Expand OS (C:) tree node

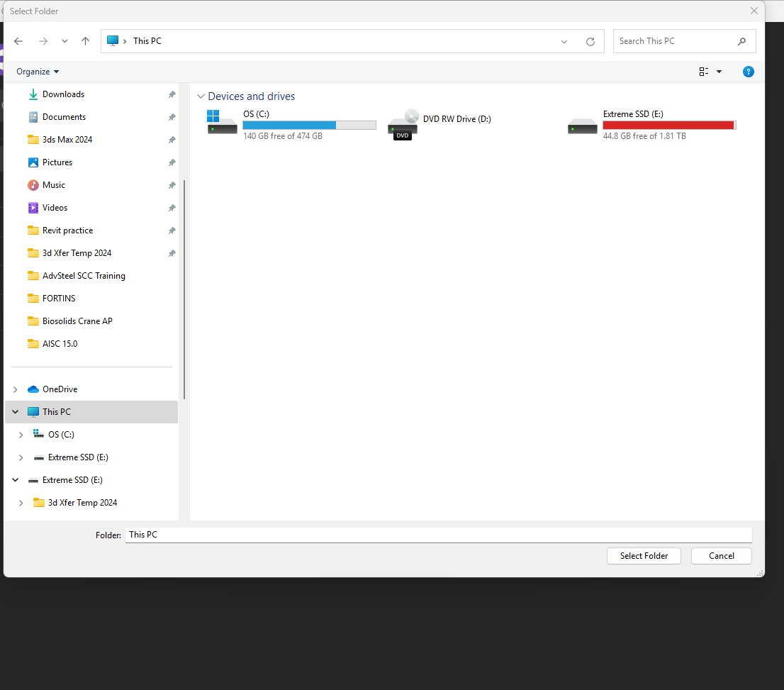pyautogui.click(x=21, y=435)
